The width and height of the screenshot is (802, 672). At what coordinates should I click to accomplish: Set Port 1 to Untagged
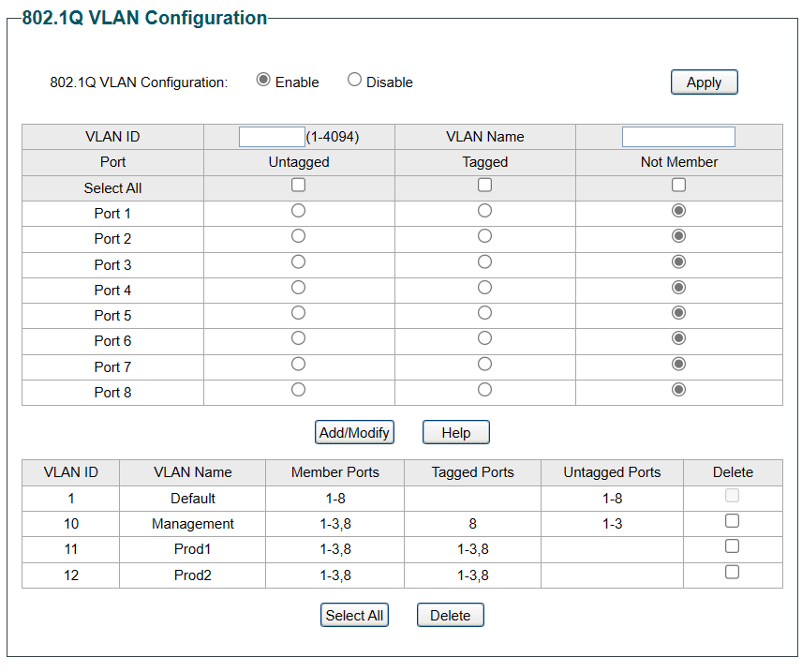299,211
